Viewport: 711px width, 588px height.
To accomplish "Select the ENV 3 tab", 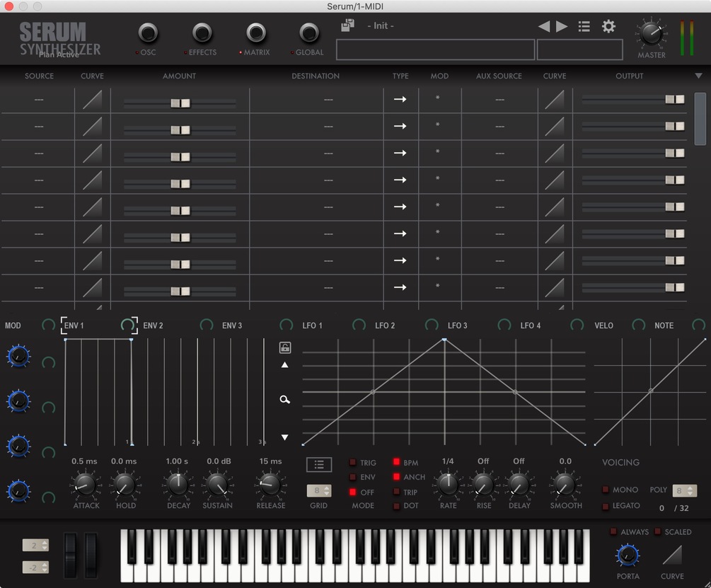I will 232,325.
